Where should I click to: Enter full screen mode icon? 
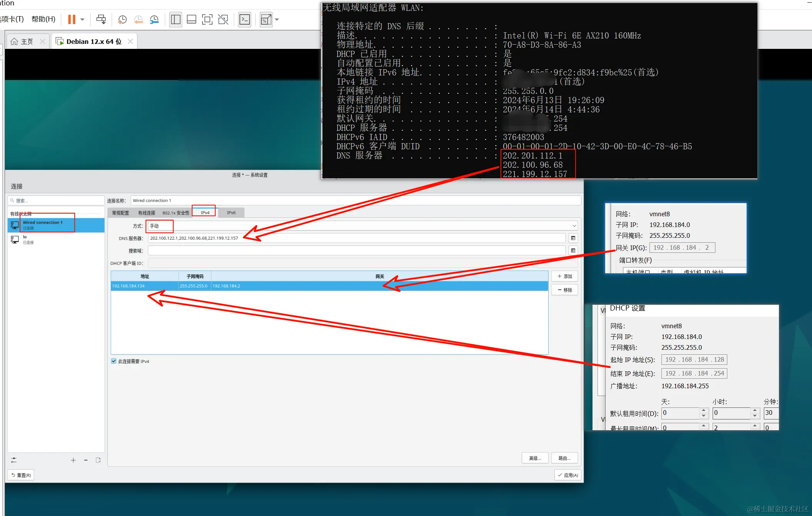[x=207, y=20]
